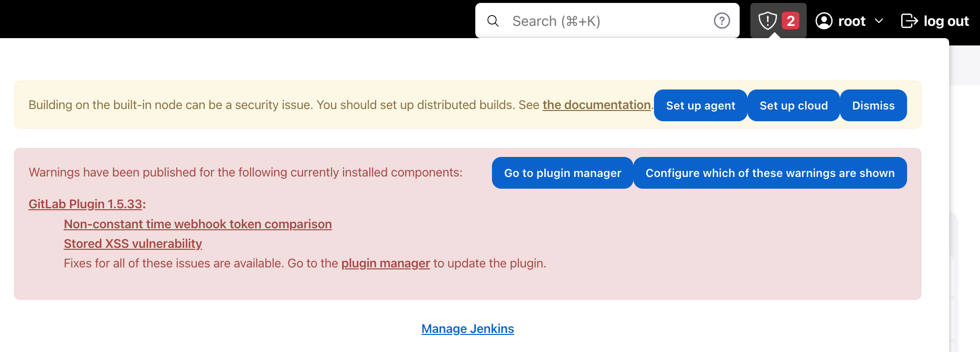The image size is (980, 352).
Task: Expand the root user dropdown chevron
Action: coord(879,21)
